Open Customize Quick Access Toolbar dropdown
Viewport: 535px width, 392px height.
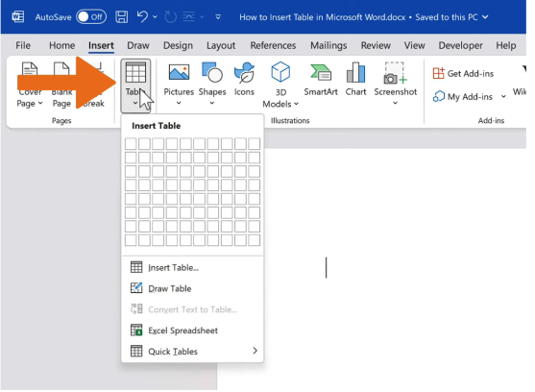coord(218,16)
